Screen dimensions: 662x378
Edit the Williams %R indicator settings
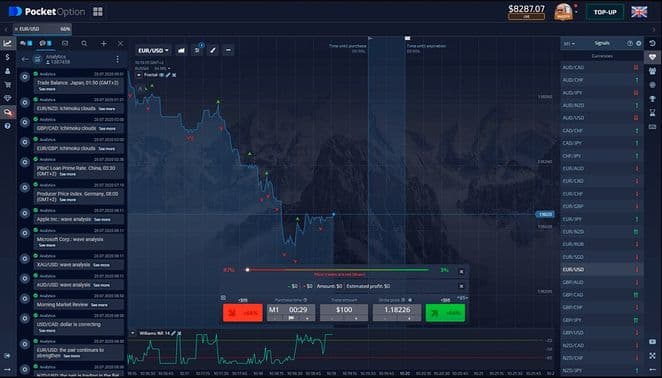point(173,333)
